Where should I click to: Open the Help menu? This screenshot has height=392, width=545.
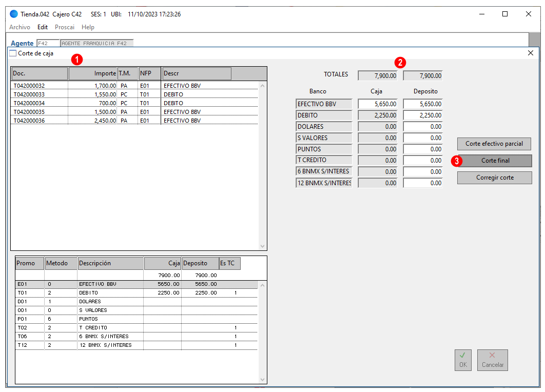click(88, 27)
